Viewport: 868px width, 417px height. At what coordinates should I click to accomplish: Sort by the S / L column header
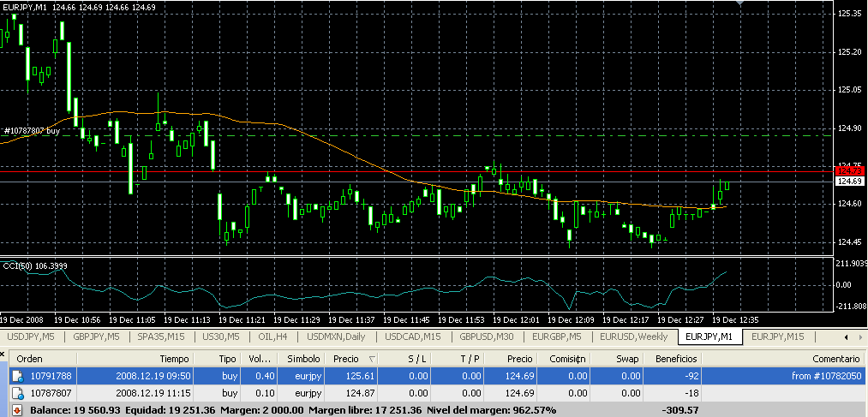tap(406, 359)
